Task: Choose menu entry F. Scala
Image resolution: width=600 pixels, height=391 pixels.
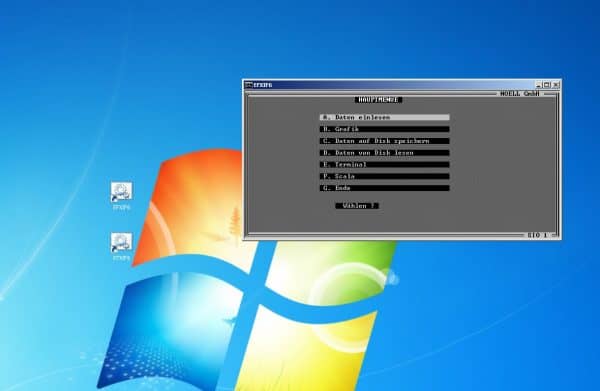Action: pos(385,176)
